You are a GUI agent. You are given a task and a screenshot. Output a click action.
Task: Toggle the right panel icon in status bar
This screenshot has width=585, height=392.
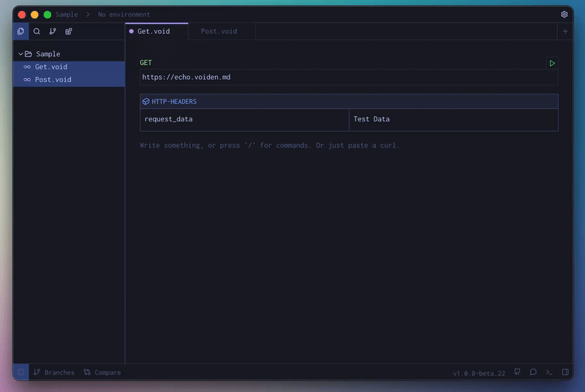pyautogui.click(x=565, y=372)
